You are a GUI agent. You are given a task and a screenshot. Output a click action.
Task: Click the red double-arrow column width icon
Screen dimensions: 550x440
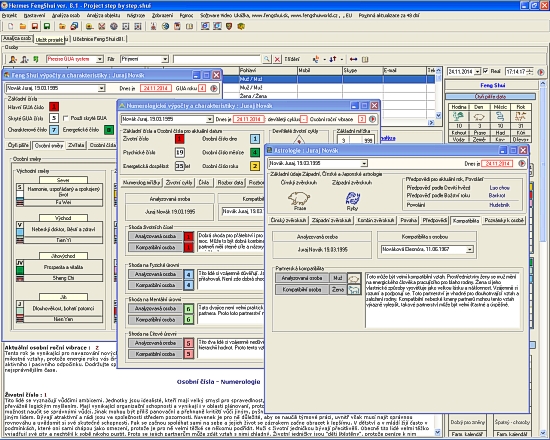(353, 59)
